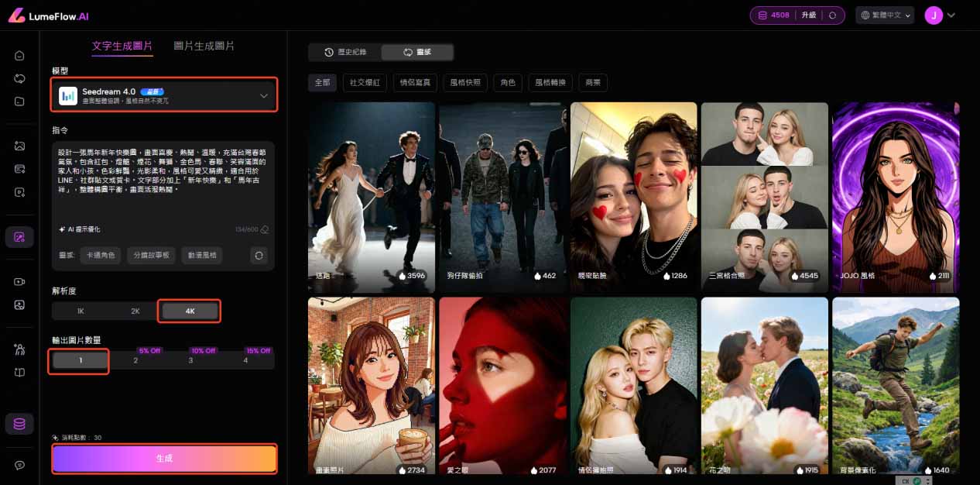Open the folder icon in left sidebar
980x485 pixels.
(x=19, y=101)
